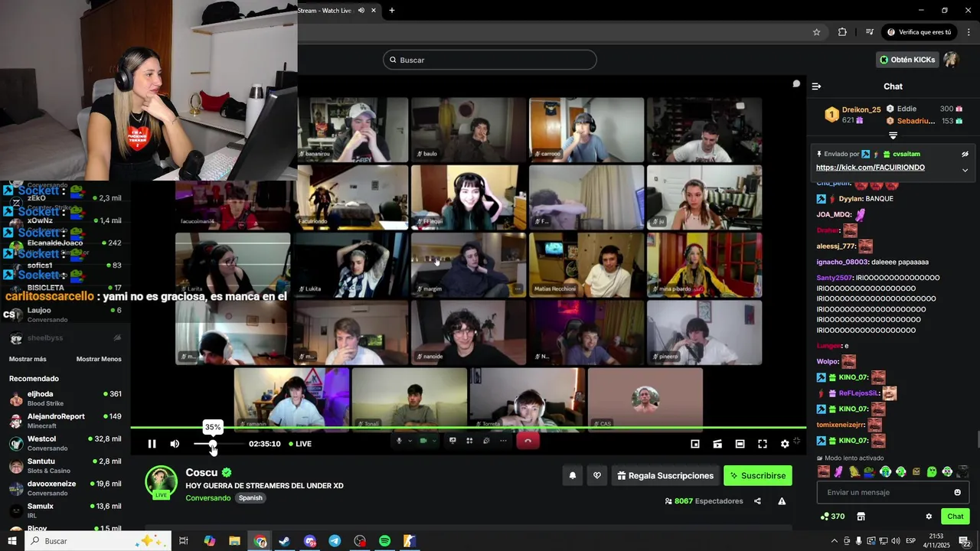
Task: Open the video player settings gear
Action: point(785,444)
